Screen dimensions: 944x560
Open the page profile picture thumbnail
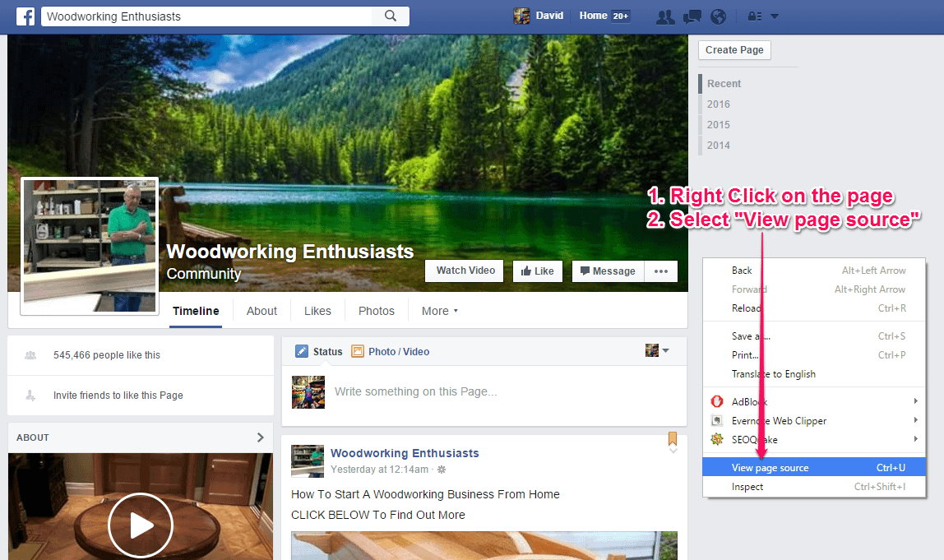click(x=90, y=246)
